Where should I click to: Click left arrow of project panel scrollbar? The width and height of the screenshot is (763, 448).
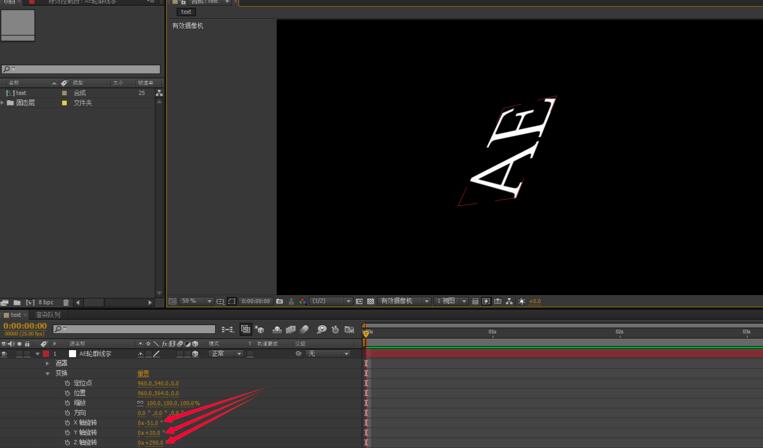[x=78, y=303]
